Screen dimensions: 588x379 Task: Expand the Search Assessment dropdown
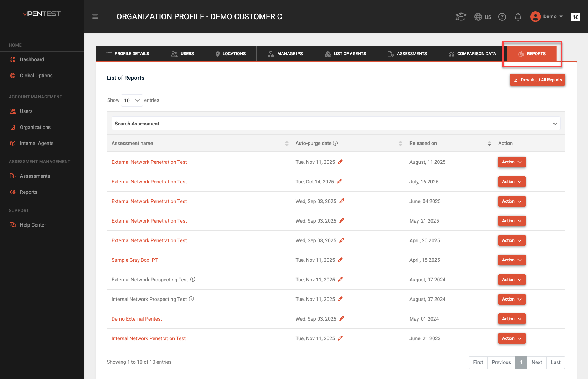pos(336,124)
